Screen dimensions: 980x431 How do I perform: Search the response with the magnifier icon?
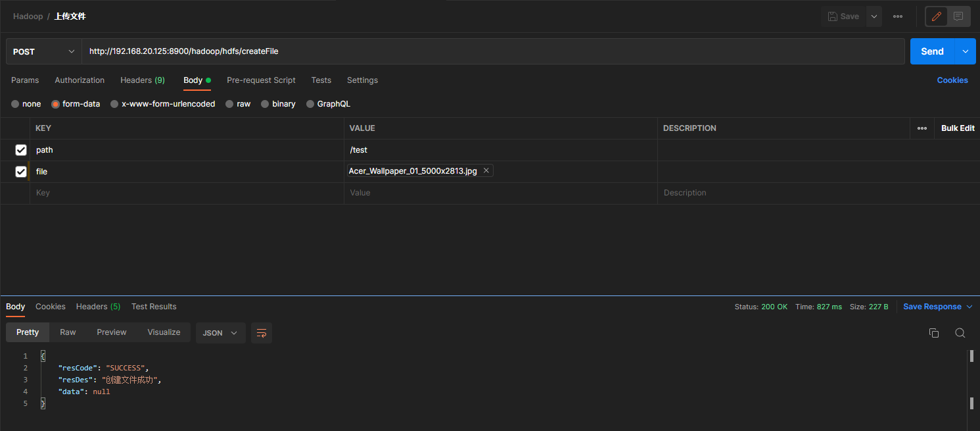coord(960,333)
